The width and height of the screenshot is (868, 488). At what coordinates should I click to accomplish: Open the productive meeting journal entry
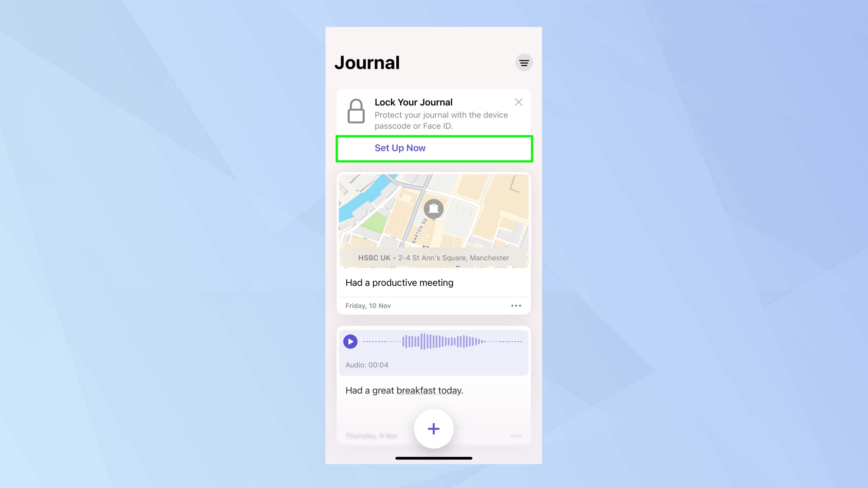[x=399, y=282]
